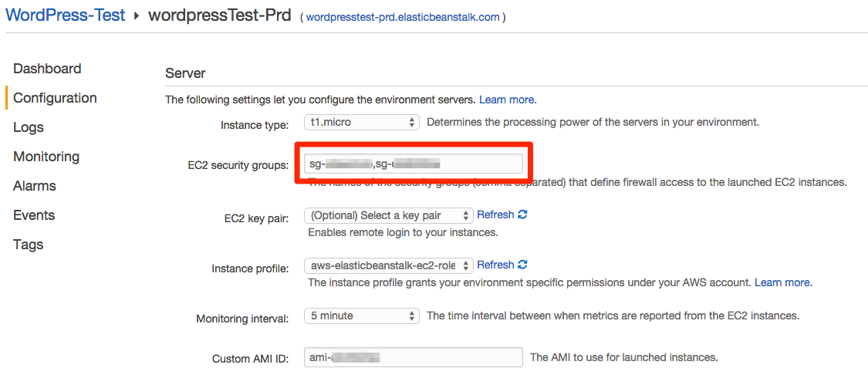This screenshot has height=385, width=868.
Task: Open Learn more link under Server heading
Action: pyautogui.click(x=508, y=100)
